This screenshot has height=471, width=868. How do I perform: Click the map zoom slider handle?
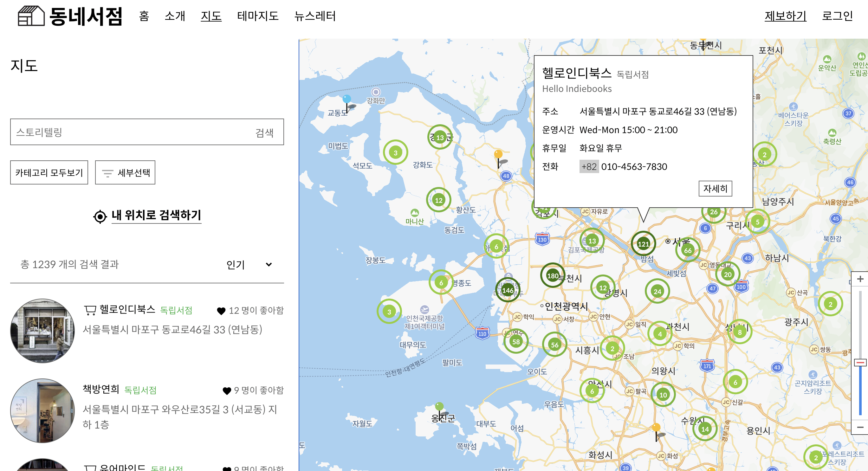pyautogui.click(x=860, y=363)
